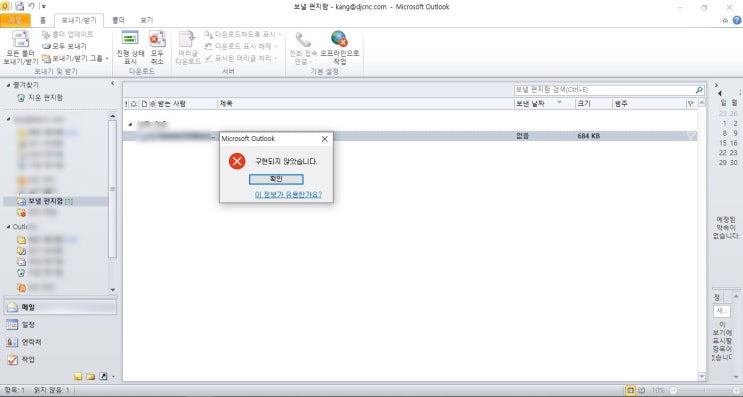The width and height of the screenshot is (743, 397).
Task: Sort by the 범주 column header
Action: tap(649, 103)
